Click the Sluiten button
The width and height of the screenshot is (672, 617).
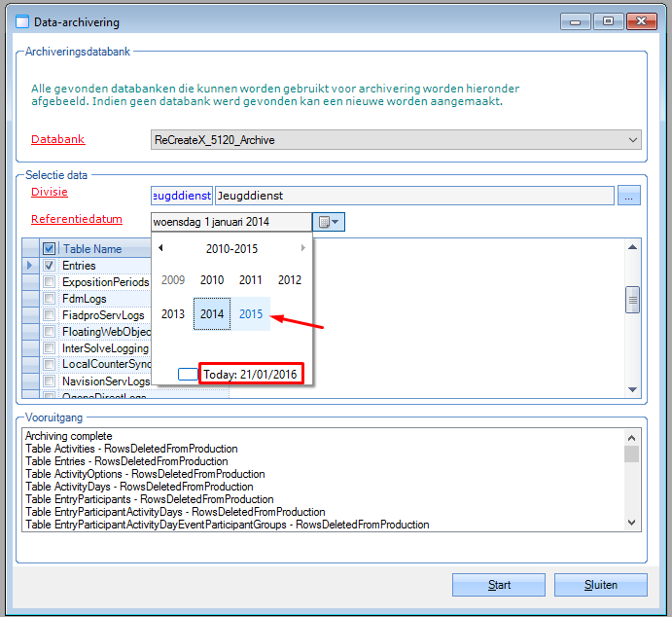(600, 585)
